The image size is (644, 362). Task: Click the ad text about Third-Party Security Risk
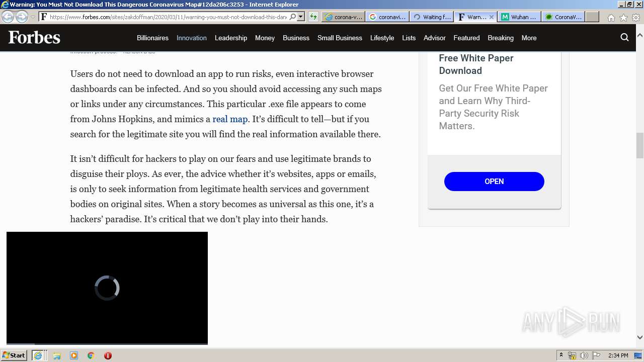pyautogui.click(x=493, y=107)
